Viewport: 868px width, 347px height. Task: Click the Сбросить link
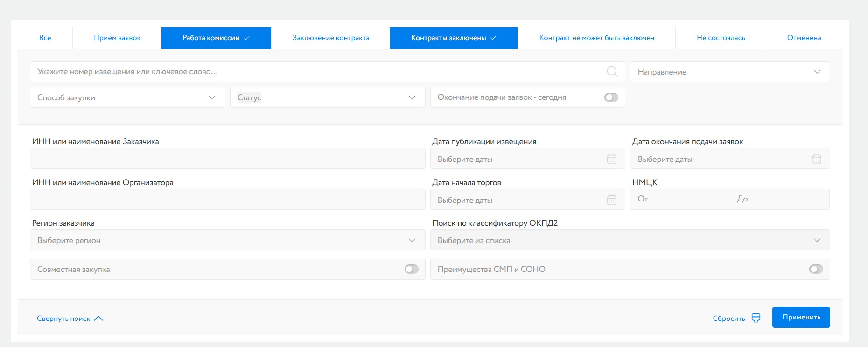(728, 319)
